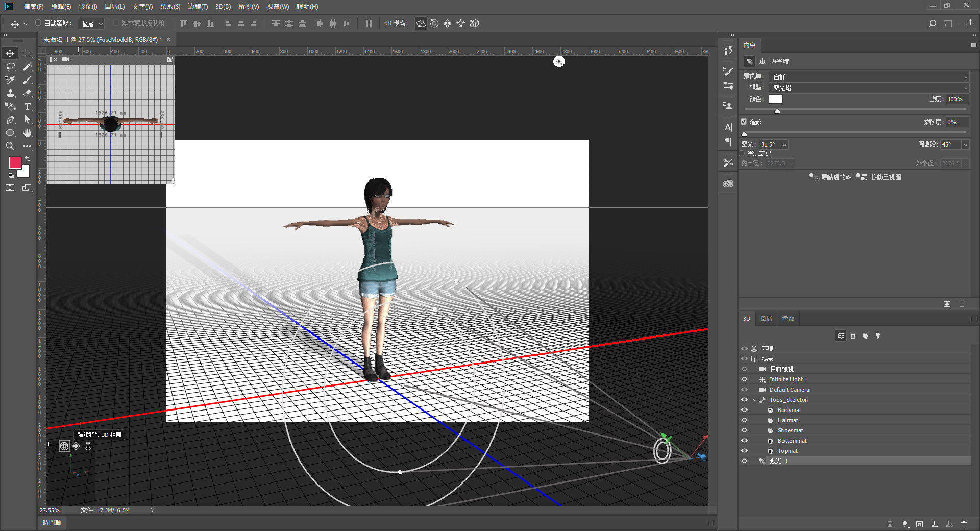Select the Pen tool

pyautogui.click(x=10, y=120)
